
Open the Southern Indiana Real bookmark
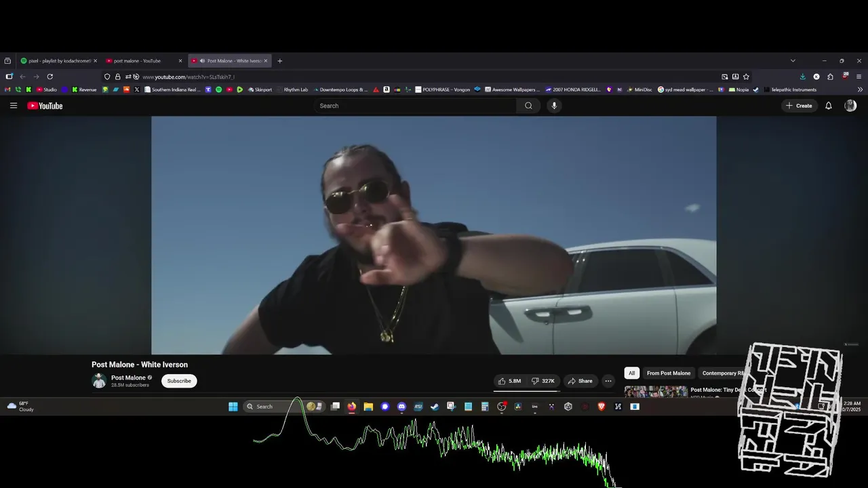click(x=172, y=89)
